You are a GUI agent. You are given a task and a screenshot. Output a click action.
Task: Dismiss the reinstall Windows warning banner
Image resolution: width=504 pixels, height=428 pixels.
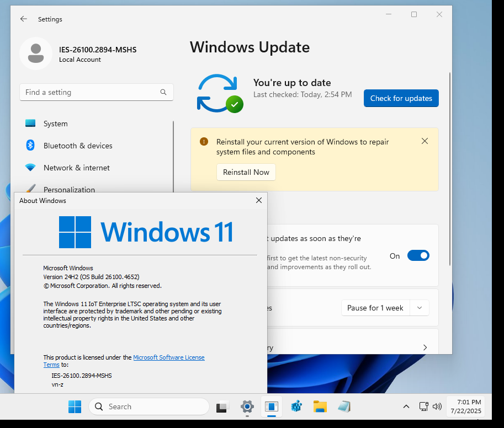coord(425,141)
